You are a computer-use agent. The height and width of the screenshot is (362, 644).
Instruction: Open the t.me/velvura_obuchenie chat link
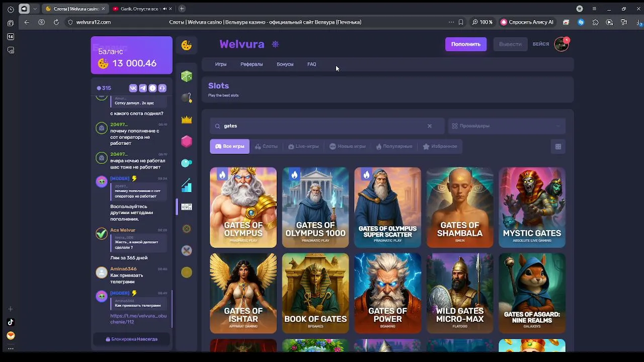[138, 319]
